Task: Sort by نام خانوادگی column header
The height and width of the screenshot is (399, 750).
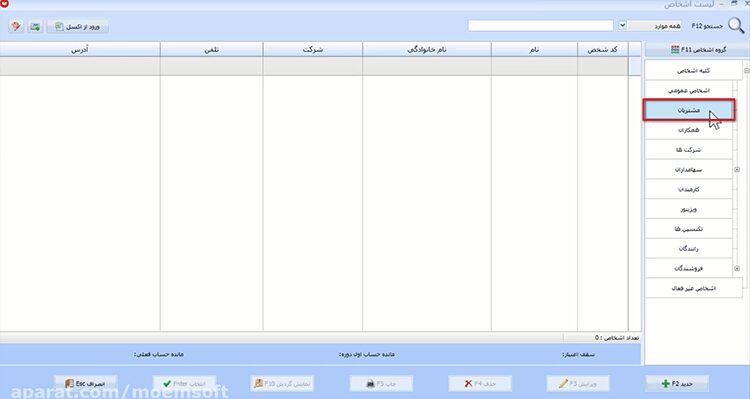Action: pyautogui.click(x=427, y=49)
